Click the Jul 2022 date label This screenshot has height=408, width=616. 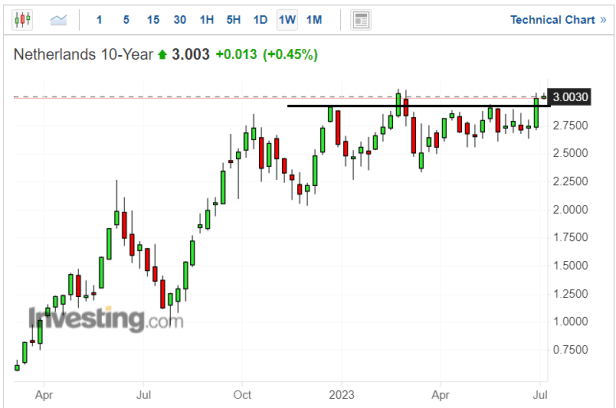coord(143,395)
